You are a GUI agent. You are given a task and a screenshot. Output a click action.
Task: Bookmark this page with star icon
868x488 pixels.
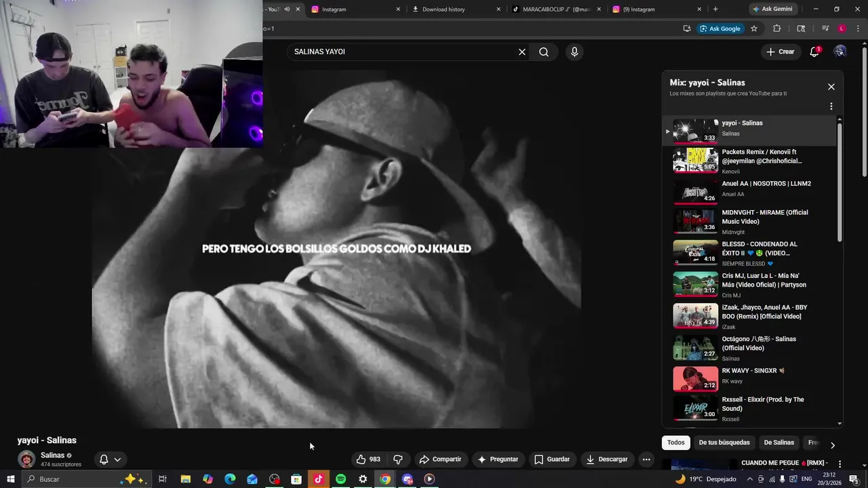pyautogui.click(x=753, y=28)
